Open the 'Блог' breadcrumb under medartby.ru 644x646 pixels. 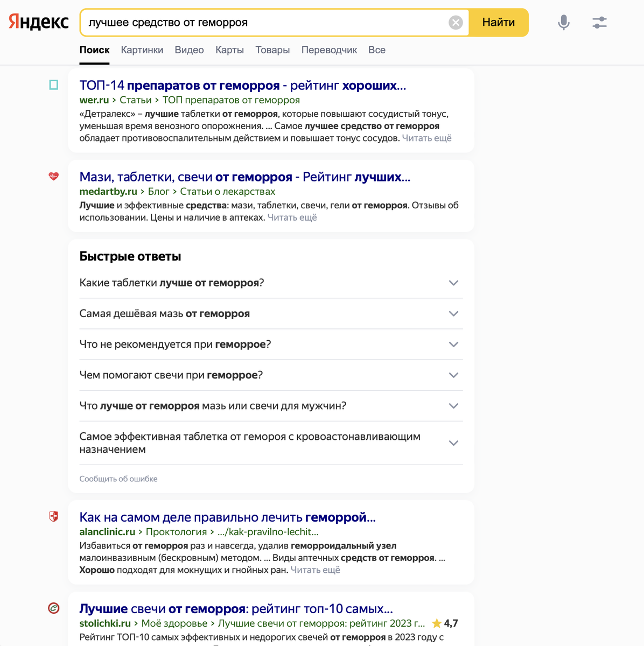(x=159, y=192)
